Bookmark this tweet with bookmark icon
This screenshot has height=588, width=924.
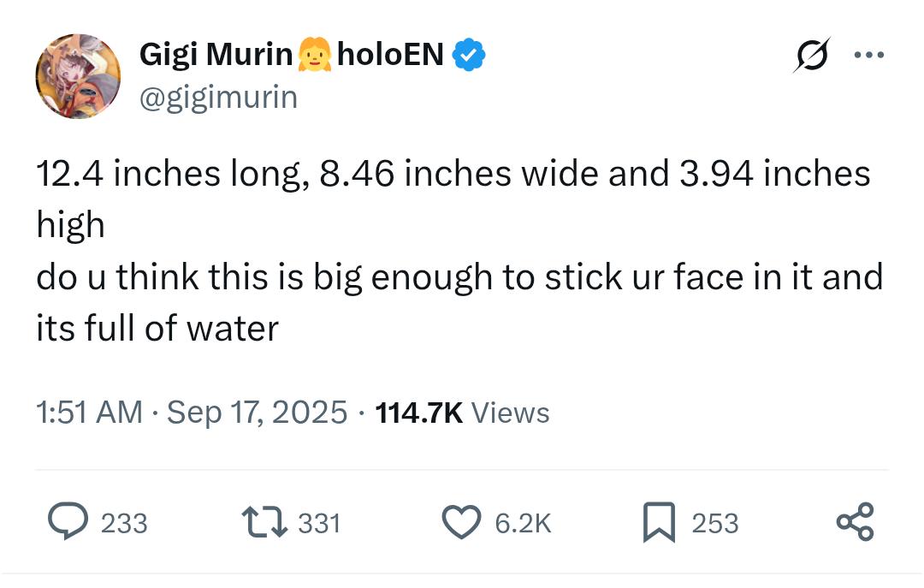point(659,522)
